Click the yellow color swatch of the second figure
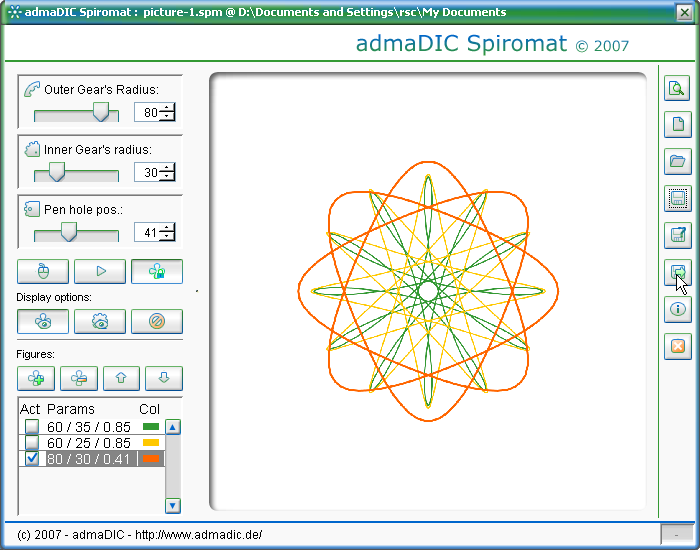The height and width of the screenshot is (550, 700). 151,442
